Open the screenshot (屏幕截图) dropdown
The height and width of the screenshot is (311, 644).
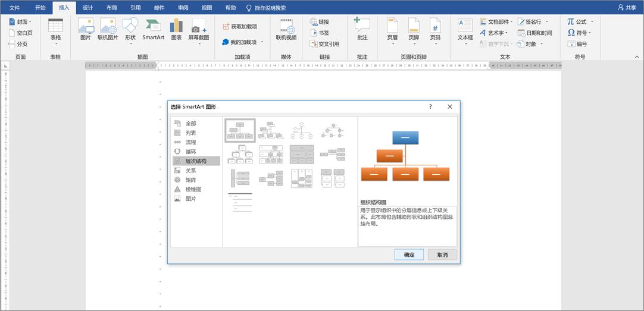pos(199,32)
